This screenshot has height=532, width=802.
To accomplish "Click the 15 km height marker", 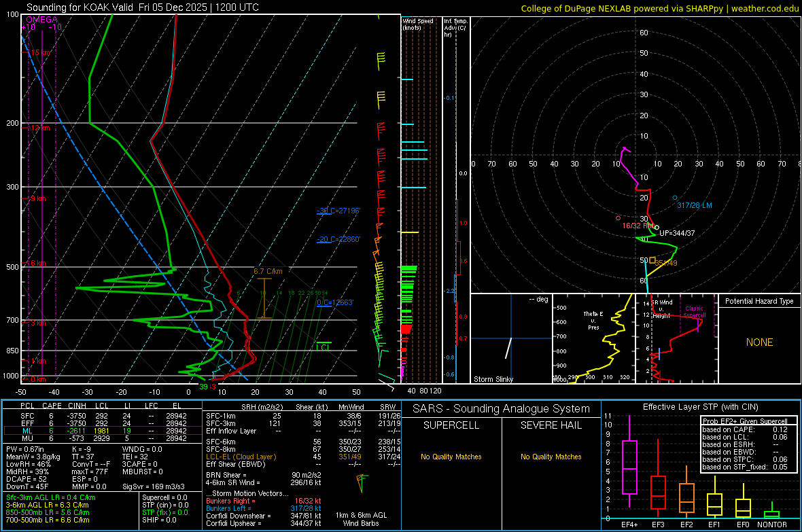I will click(x=40, y=53).
